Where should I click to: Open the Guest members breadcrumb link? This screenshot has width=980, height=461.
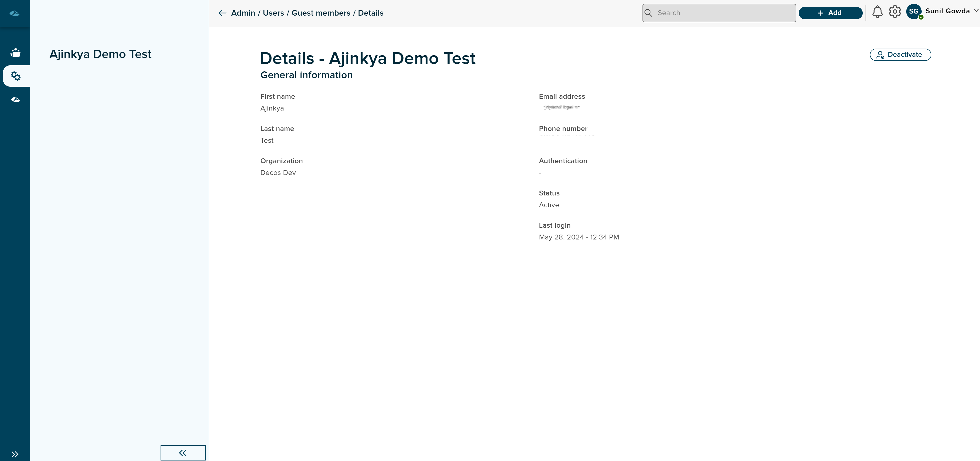(x=321, y=13)
